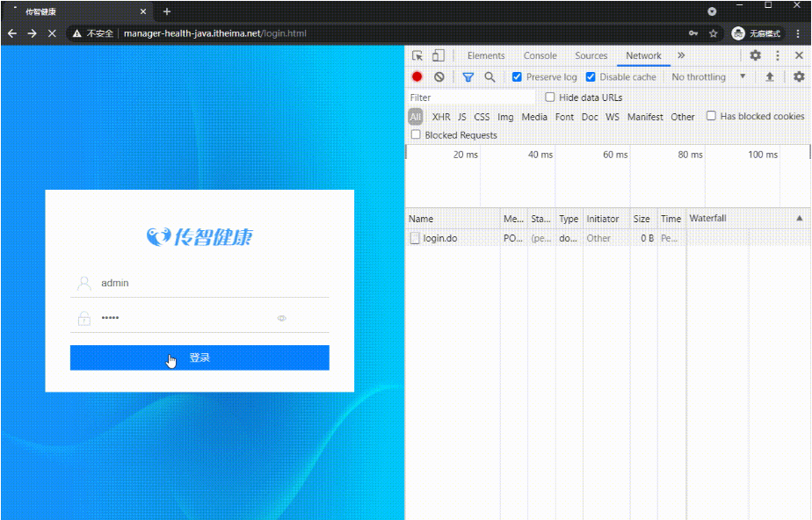Go back to the previous page
Screen dimensions: 812x520
(x=12, y=33)
